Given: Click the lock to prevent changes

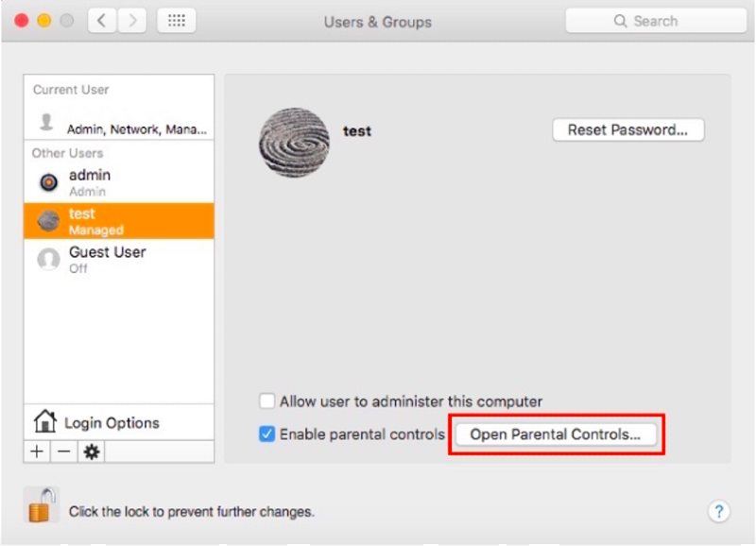Looking at the screenshot, I should click(x=42, y=504).
